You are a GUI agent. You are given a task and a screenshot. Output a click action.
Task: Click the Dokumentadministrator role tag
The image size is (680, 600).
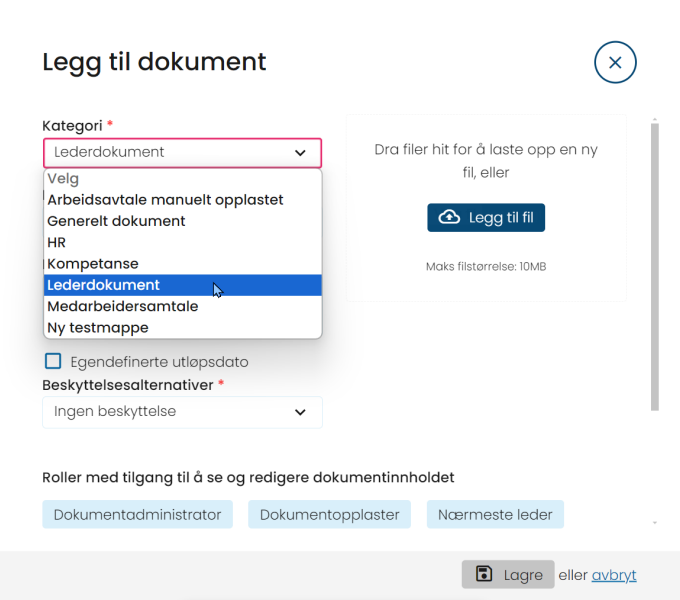click(137, 514)
